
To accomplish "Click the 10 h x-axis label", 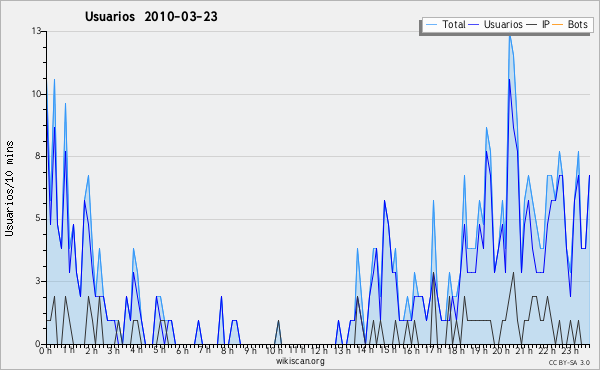I will click(274, 350).
